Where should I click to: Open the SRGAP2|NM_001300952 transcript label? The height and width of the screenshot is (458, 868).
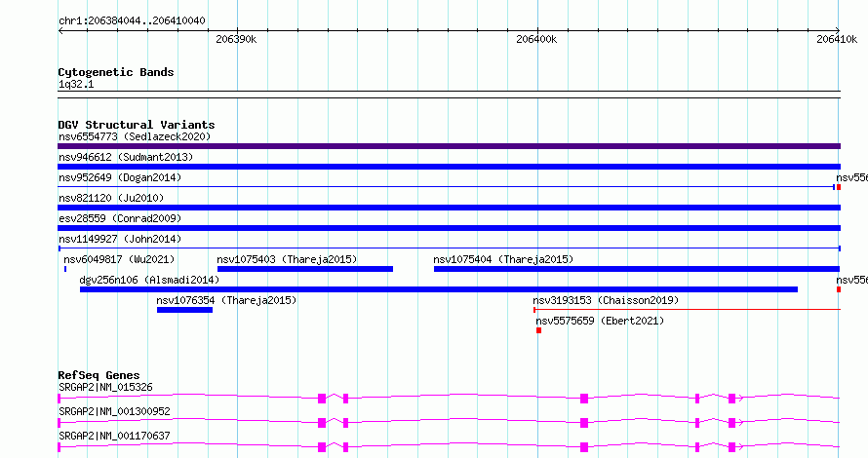114,411
